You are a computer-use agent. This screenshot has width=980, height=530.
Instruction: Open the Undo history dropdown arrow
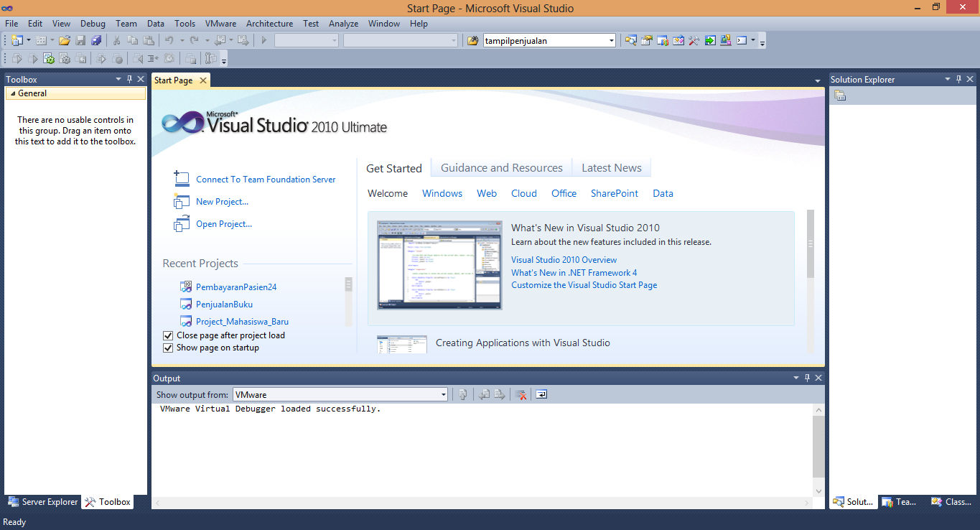182,40
